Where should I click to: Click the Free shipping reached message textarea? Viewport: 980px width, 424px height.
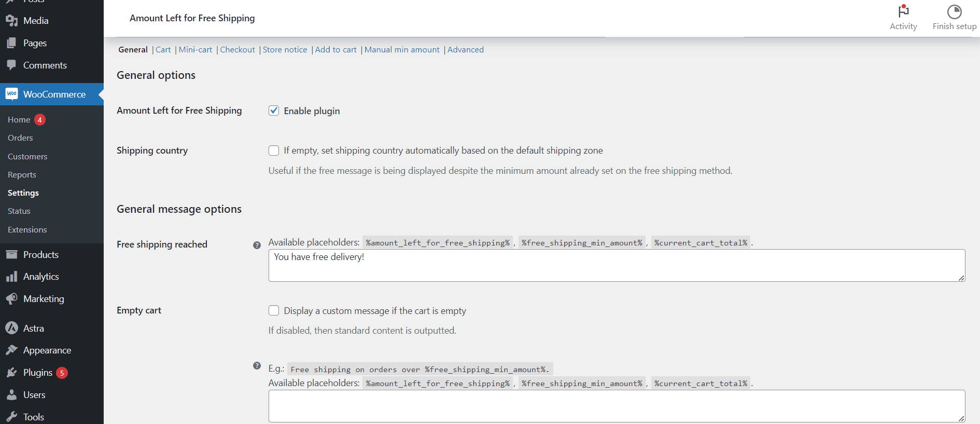617,265
